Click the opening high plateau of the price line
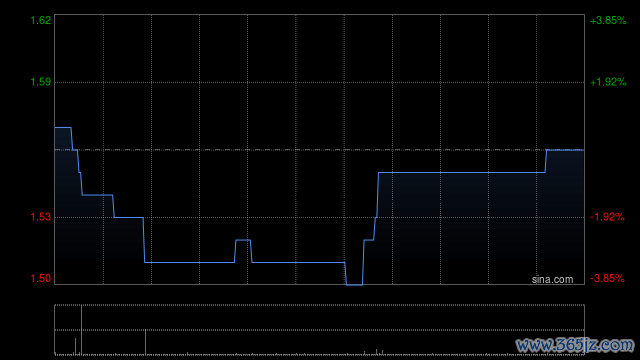Viewport: 640px width, 360px height. tap(63, 128)
